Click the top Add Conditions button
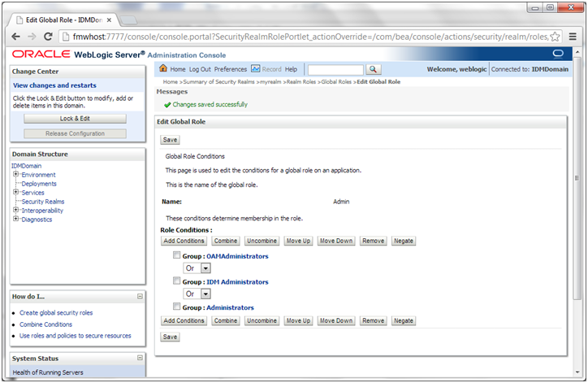The width and height of the screenshot is (588, 383). pyautogui.click(x=184, y=241)
